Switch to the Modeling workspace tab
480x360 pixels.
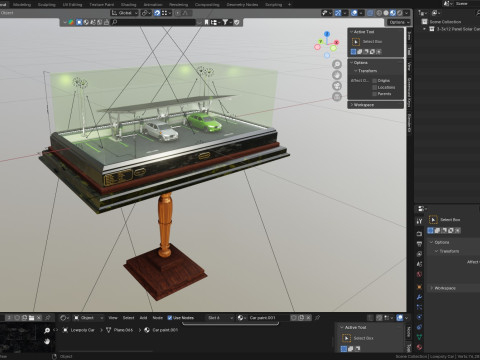tap(22, 5)
